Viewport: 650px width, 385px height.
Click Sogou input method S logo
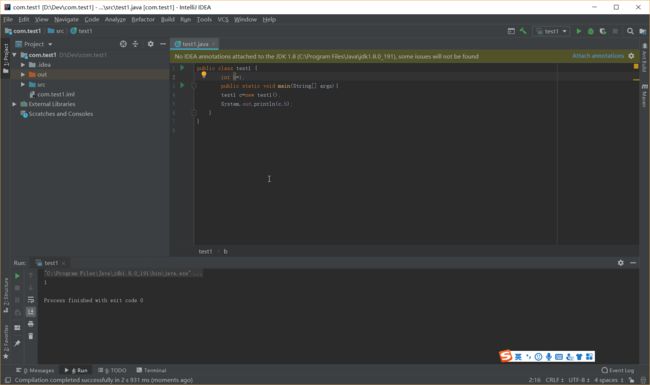506,356
